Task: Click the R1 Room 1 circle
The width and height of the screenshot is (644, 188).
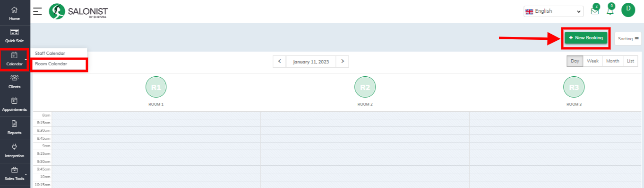Action: pyautogui.click(x=156, y=87)
